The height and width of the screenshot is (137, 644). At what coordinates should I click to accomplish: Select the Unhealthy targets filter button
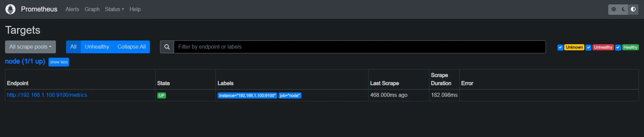click(x=97, y=47)
